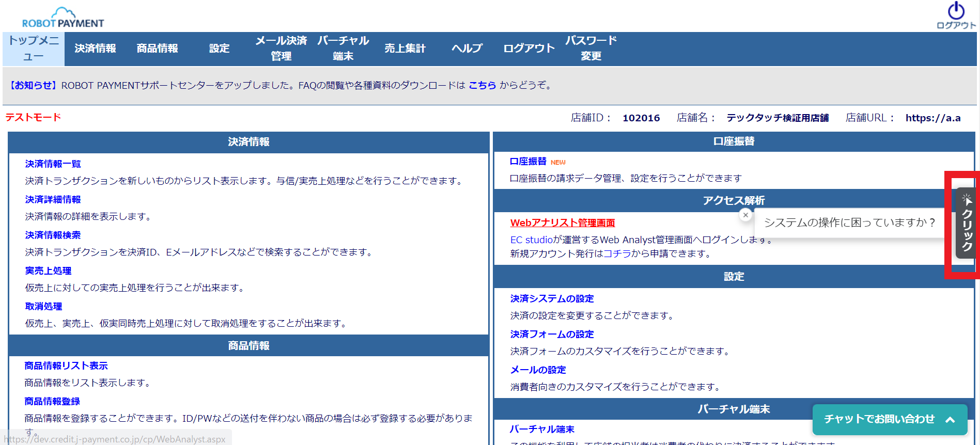Click the バーチャル端末 link in the panel
The width and height of the screenshot is (980, 445).
pos(542,429)
